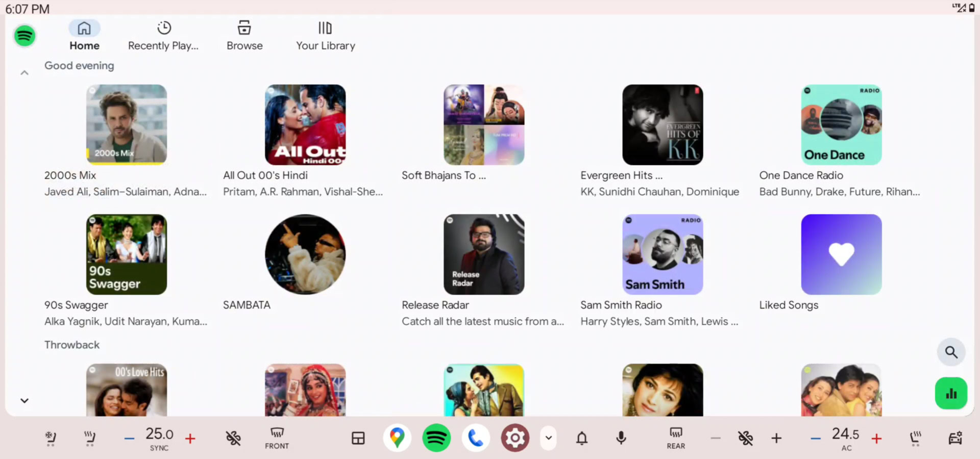Image resolution: width=980 pixels, height=459 pixels.
Task: Increase driver temperature above 25.0
Action: (190, 438)
